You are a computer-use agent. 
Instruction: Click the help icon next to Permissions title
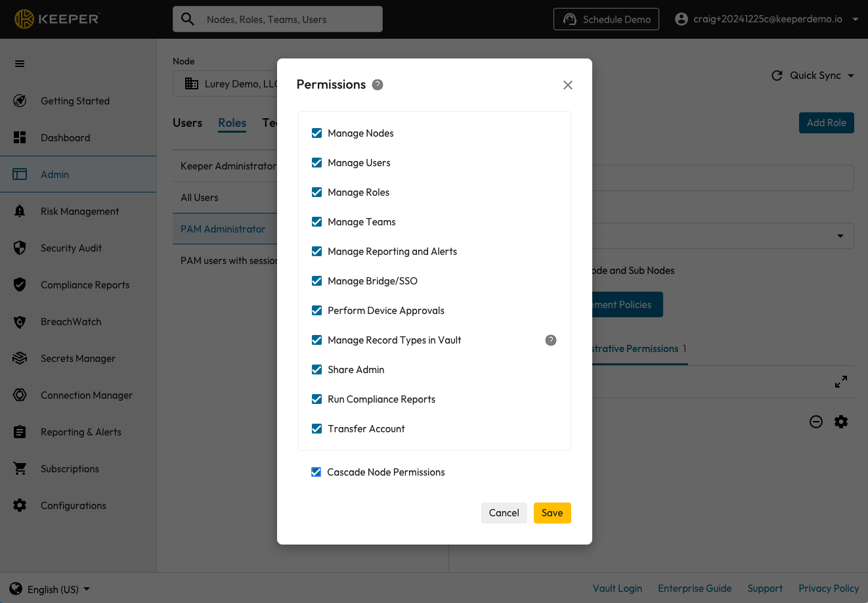tap(378, 85)
